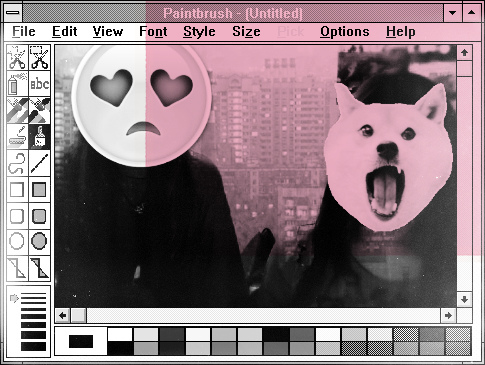The height and width of the screenshot is (365, 485).
Task: Select the filled Polygon tool
Action: click(x=40, y=268)
